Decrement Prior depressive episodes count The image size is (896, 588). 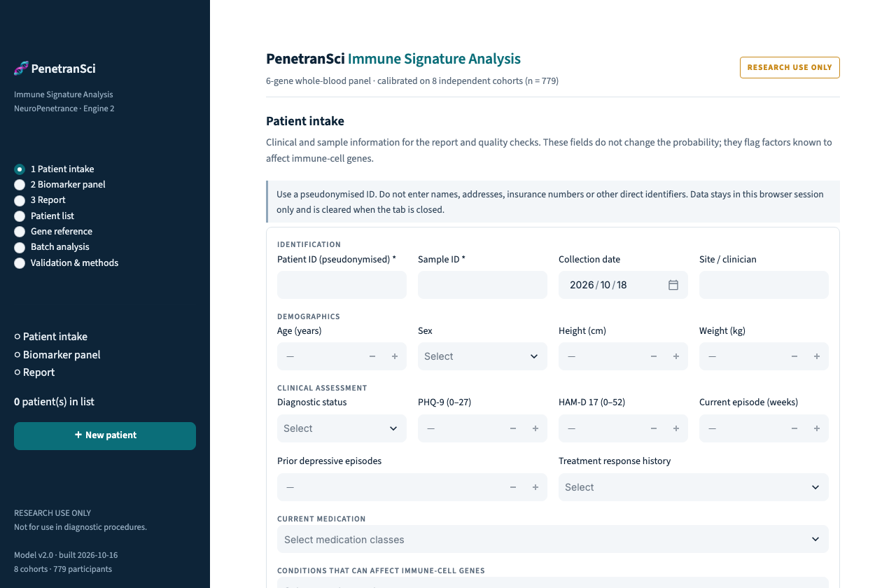pyautogui.click(x=513, y=487)
